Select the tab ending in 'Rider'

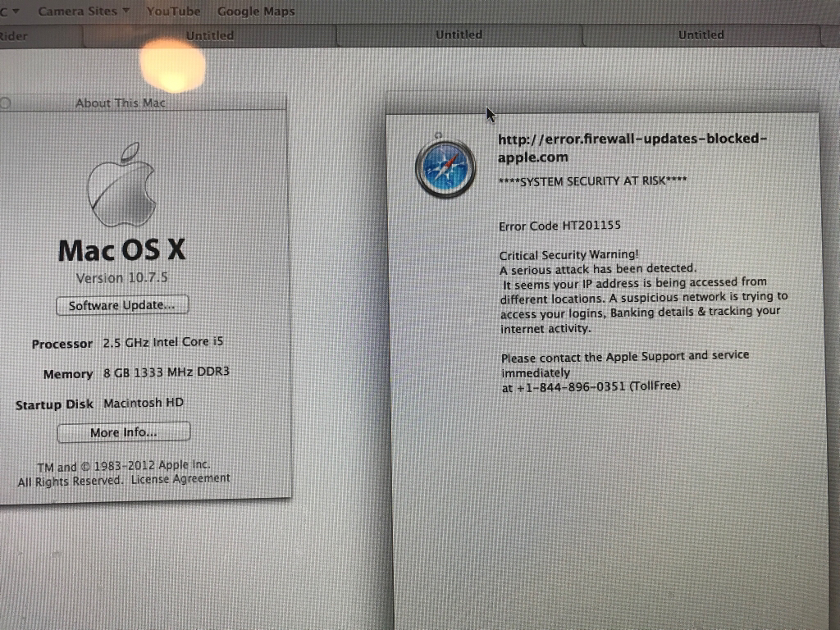tap(41, 36)
